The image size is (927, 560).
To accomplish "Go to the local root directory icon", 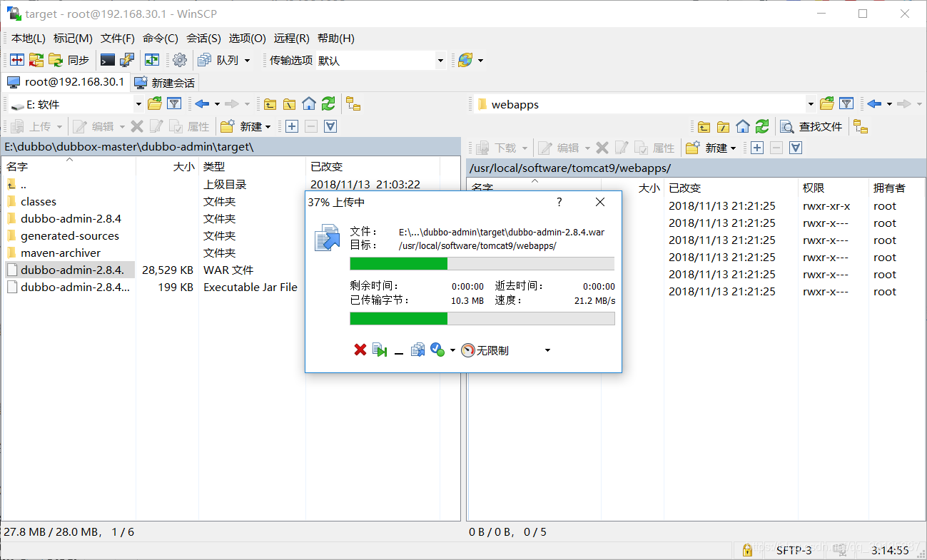I will [x=289, y=104].
